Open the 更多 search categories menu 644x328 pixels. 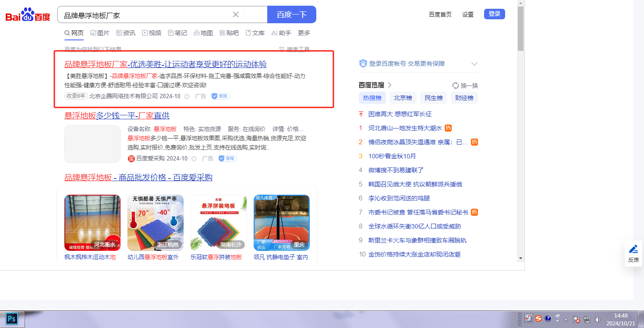tap(304, 33)
